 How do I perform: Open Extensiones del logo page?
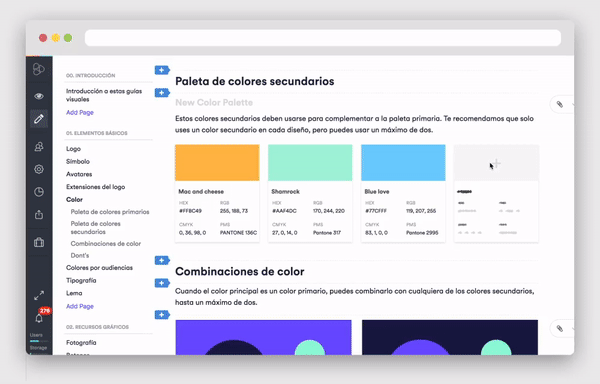click(x=95, y=187)
